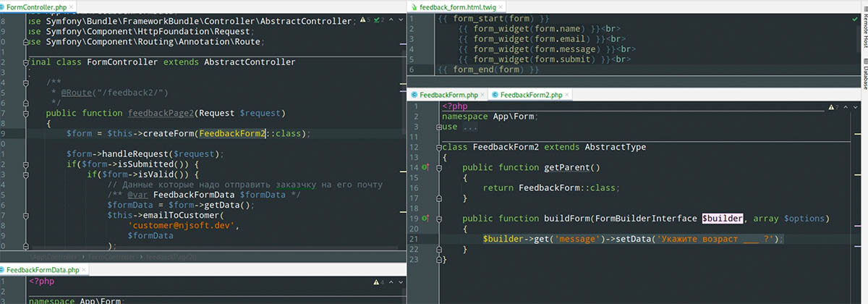This screenshot has width=868, height=304.
Task: Close the FeedbackForm.php tab
Action: [482, 95]
